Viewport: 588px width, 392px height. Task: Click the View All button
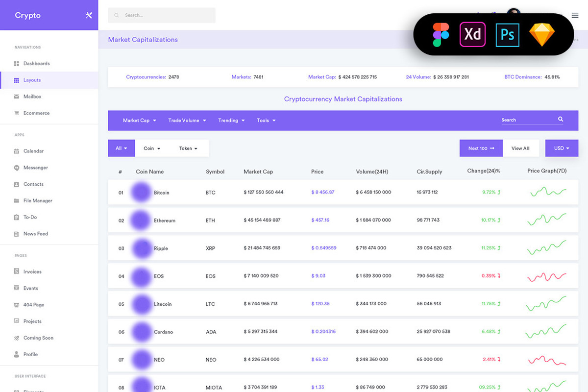(x=520, y=148)
